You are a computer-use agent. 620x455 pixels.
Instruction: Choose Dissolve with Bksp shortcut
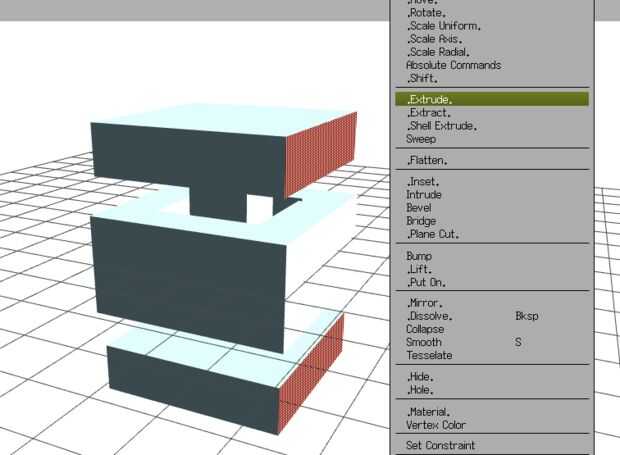coord(492,316)
